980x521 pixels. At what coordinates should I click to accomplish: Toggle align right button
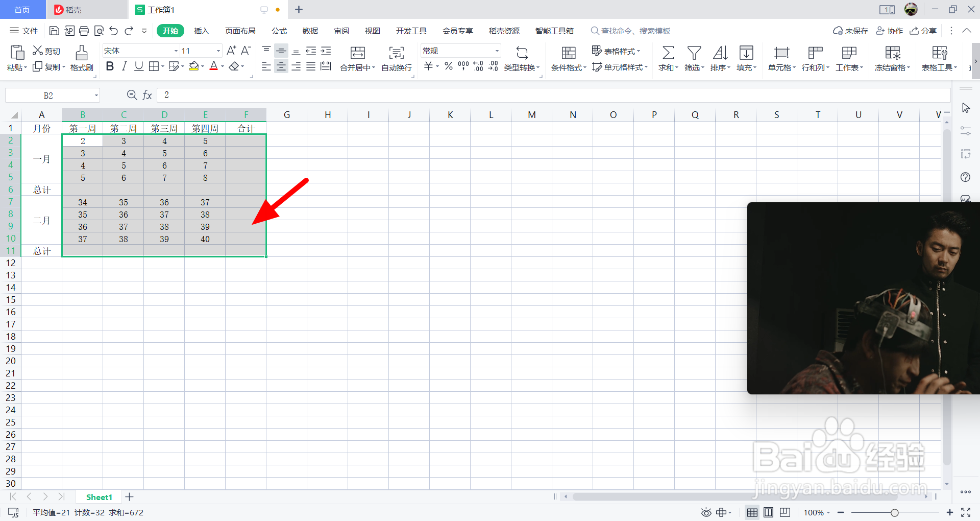296,66
